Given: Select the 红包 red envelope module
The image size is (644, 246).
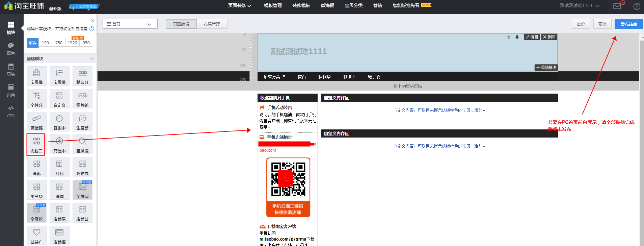Looking at the screenshot, I should (x=59, y=167).
